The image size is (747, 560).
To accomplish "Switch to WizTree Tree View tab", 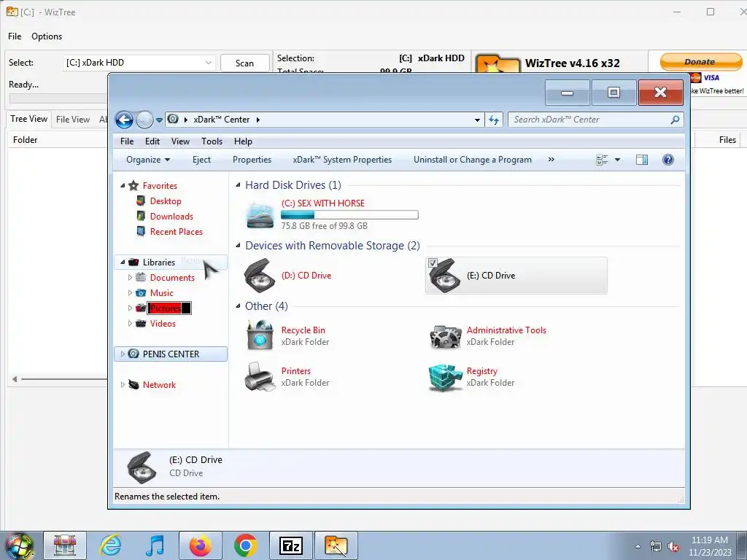I will [29, 119].
